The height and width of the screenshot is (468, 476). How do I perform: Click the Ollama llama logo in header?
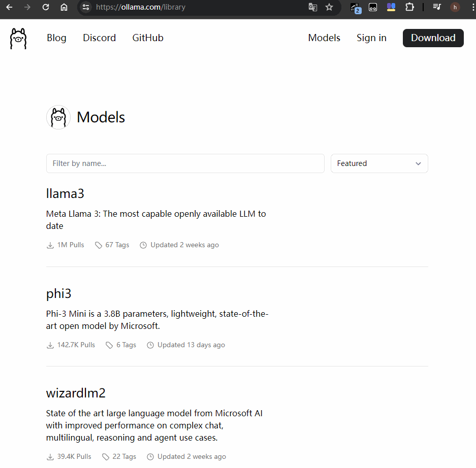pos(18,39)
